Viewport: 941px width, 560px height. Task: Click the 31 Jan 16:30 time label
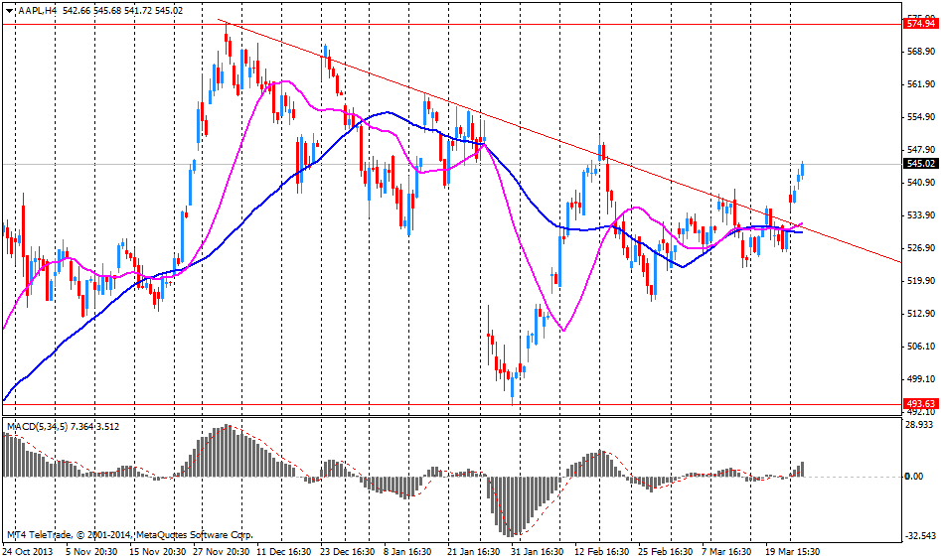(538, 551)
